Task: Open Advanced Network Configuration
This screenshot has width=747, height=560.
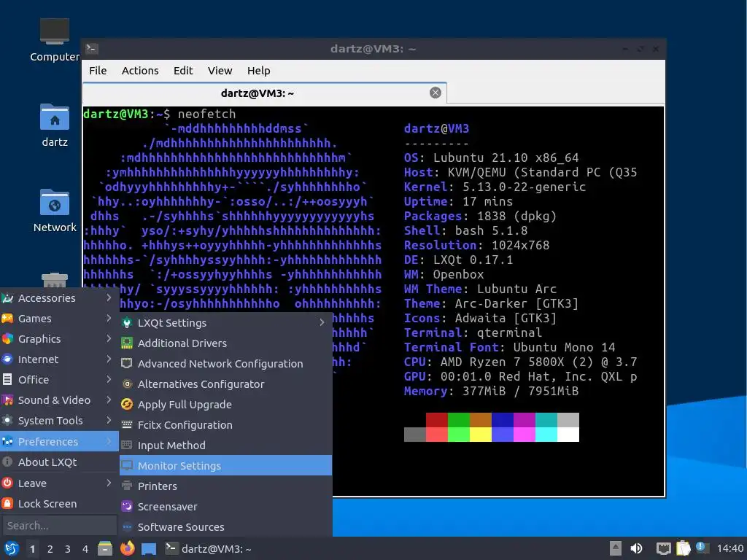Action: click(226, 364)
